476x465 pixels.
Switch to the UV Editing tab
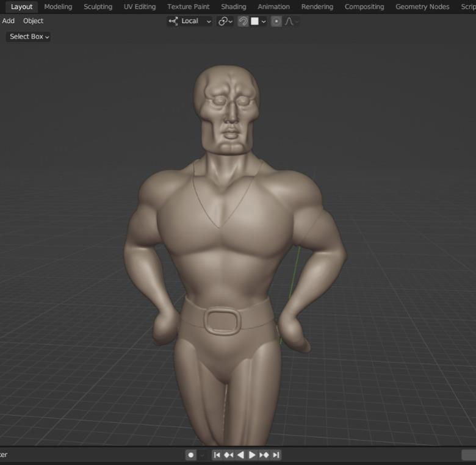pyautogui.click(x=140, y=7)
